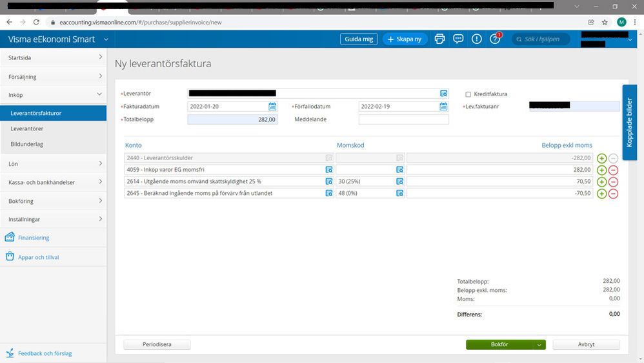644x363 pixels.
Task: Check the Kreditfaktura checkbox
Action: [x=468, y=94]
